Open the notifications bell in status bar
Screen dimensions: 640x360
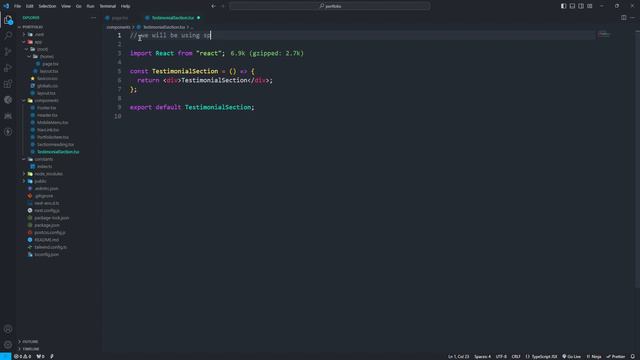click(x=633, y=356)
